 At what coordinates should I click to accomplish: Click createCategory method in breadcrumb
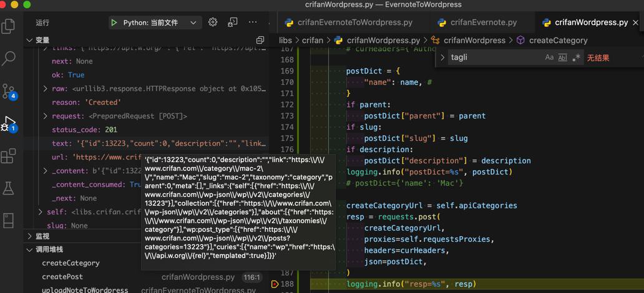558,41
